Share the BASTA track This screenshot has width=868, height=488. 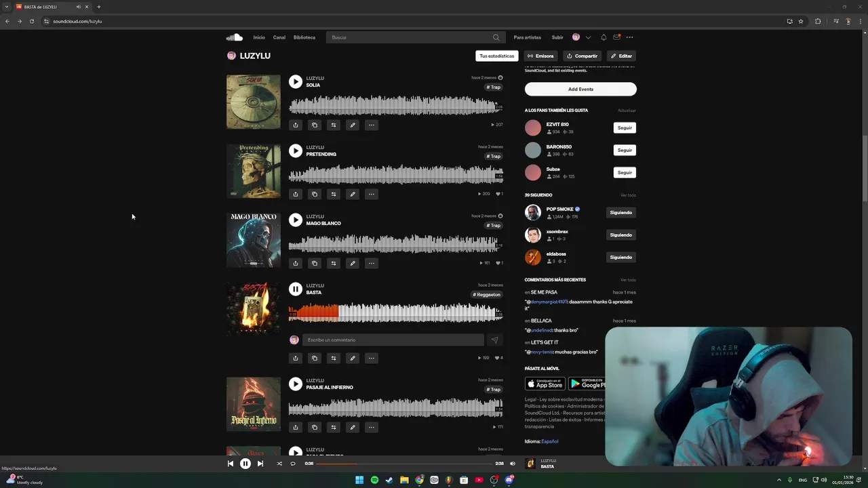[295, 358]
